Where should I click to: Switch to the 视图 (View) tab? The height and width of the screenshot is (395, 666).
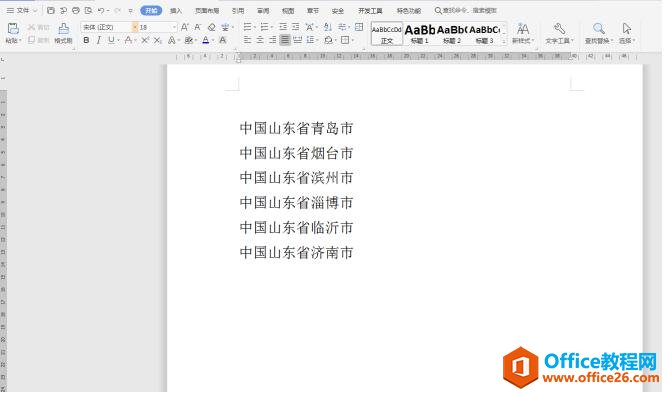pos(288,11)
